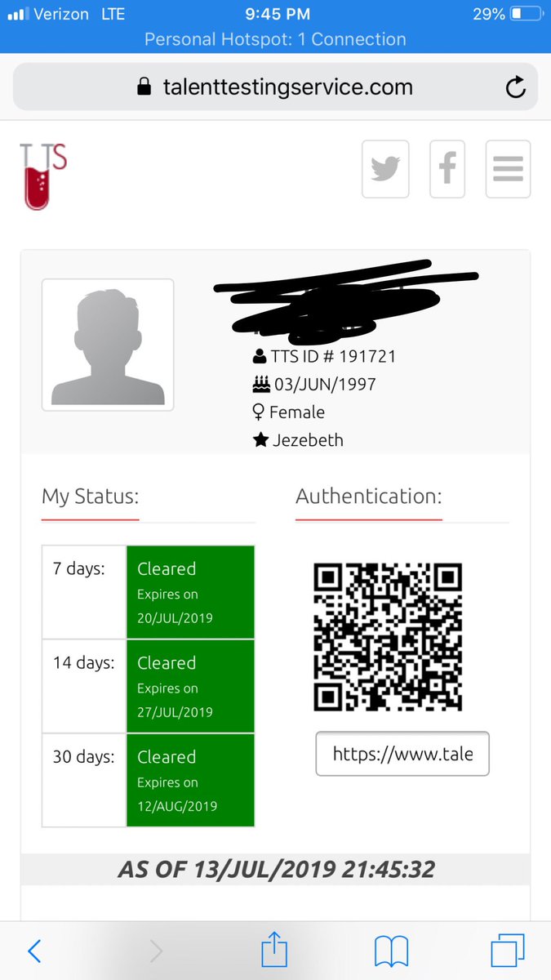Image resolution: width=551 pixels, height=980 pixels.
Task: Tap the 9:45 PM clock
Action: pyautogui.click(x=276, y=14)
